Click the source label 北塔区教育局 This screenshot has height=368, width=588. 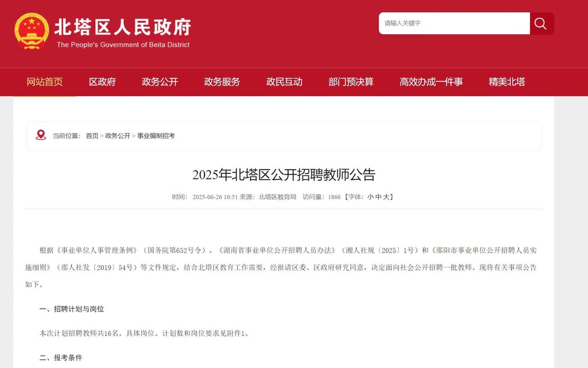[x=278, y=196]
